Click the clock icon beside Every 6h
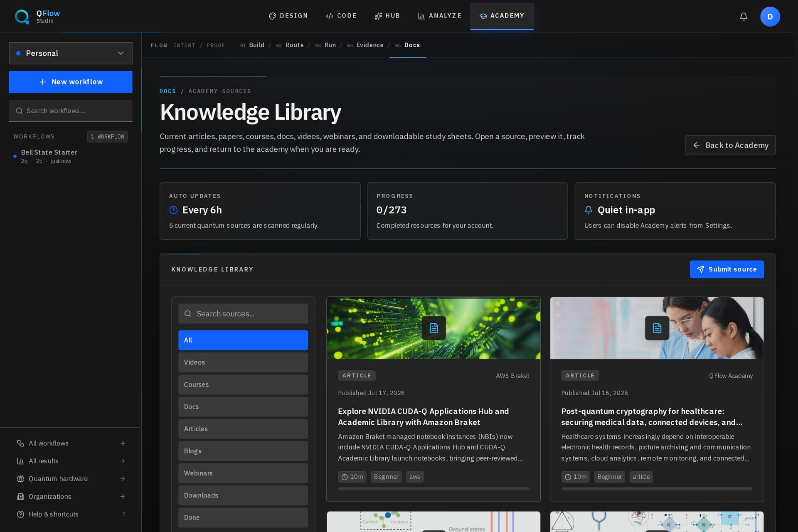The height and width of the screenshot is (532, 798). tap(173, 210)
